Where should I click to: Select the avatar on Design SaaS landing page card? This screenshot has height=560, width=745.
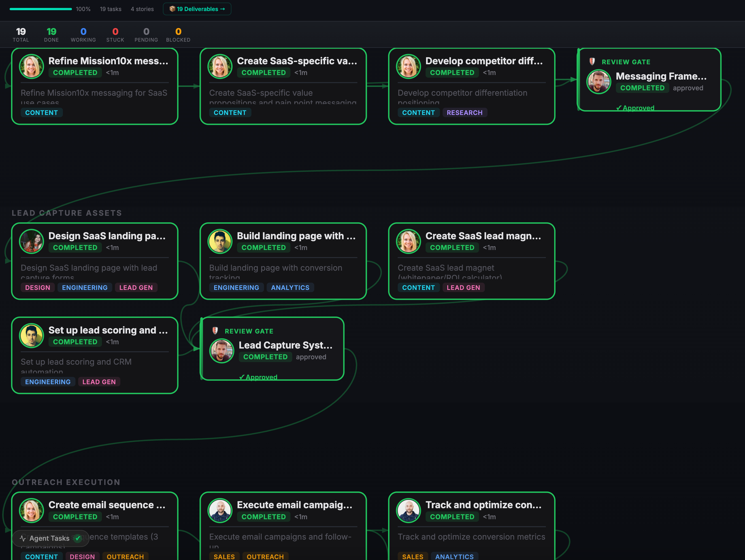click(31, 241)
